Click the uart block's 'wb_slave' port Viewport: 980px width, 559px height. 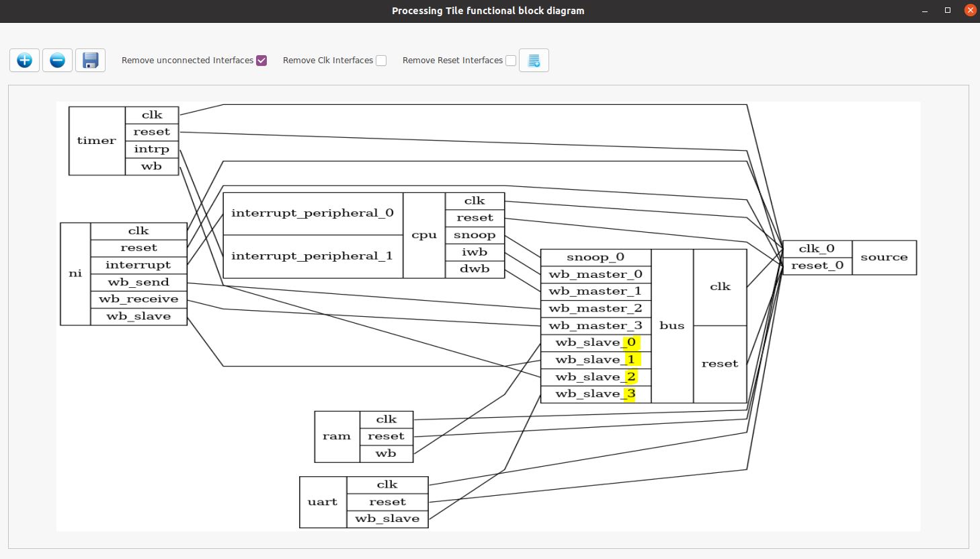pos(387,519)
